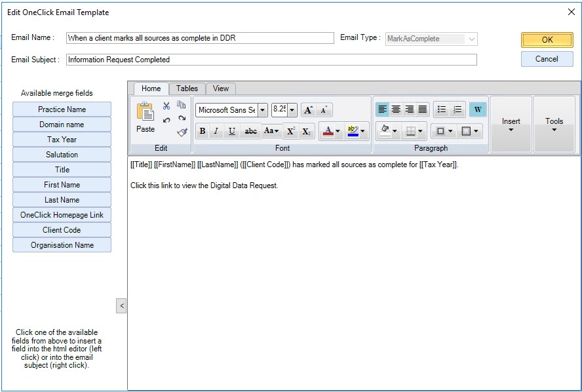This screenshot has width=582, height=392.
Task: Apply subscript formatting
Action: pyautogui.click(x=306, y=131)
